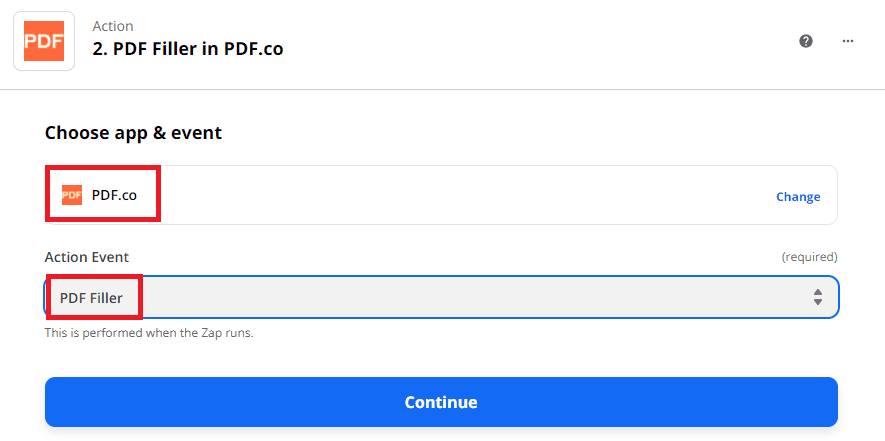Click the small PDF.co logo in app field
The width and height of the screenshot is (885, 441).
click(72, 195)
